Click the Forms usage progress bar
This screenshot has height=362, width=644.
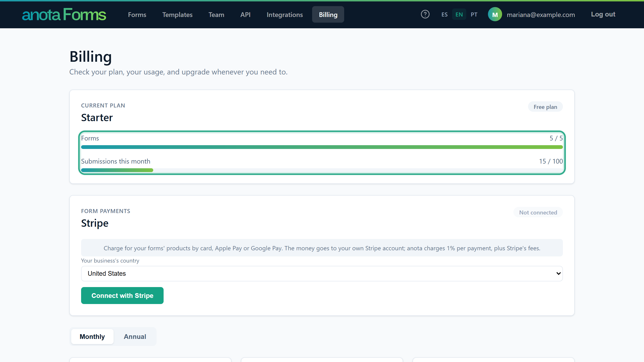click(322, 147)
